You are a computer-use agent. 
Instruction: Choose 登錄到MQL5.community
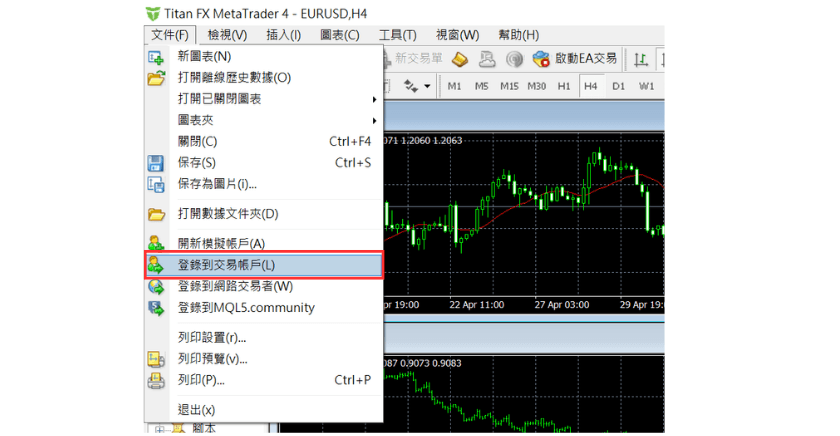coord(264,308)
